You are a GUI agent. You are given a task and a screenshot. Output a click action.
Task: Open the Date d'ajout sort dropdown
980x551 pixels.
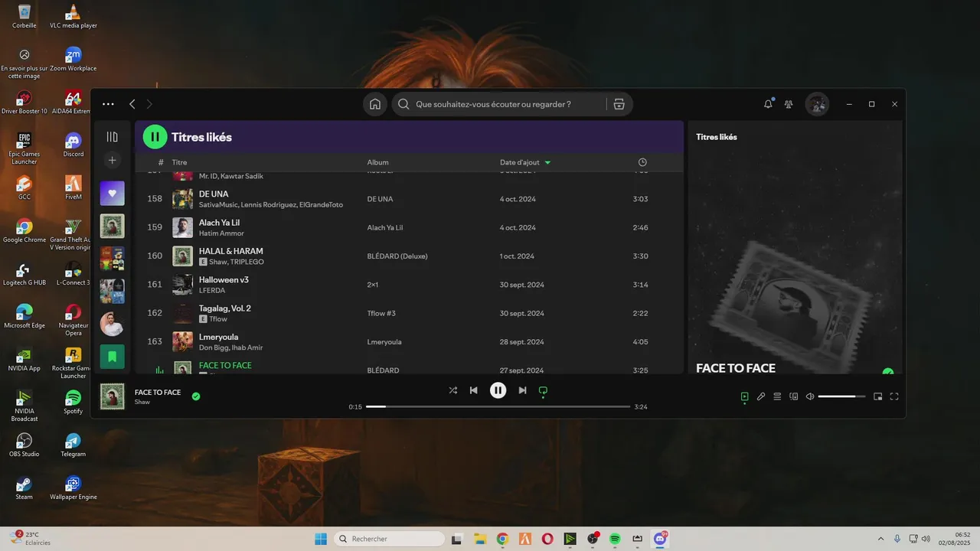(525, 162)
